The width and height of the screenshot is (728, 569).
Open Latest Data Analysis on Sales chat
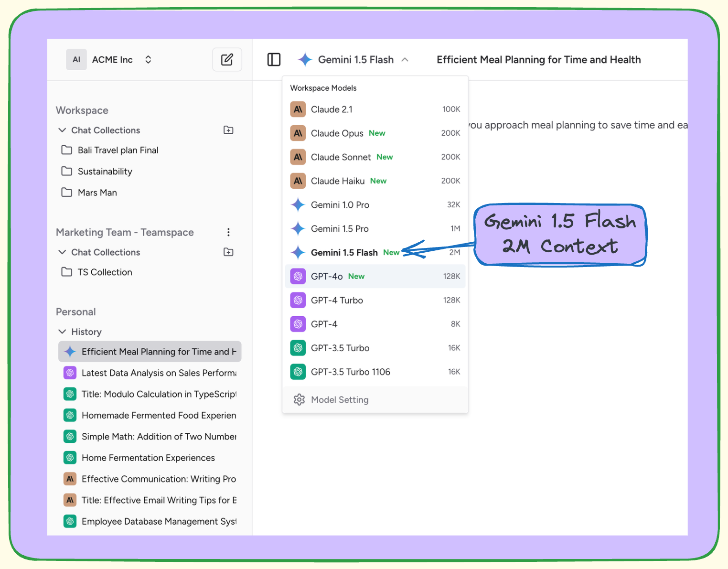[x=150, y=373]
